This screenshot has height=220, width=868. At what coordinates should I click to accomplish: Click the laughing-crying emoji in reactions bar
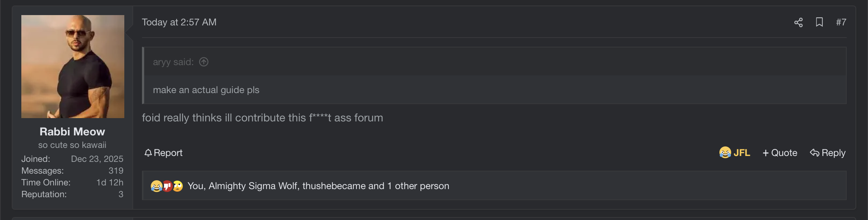(156, 186)
